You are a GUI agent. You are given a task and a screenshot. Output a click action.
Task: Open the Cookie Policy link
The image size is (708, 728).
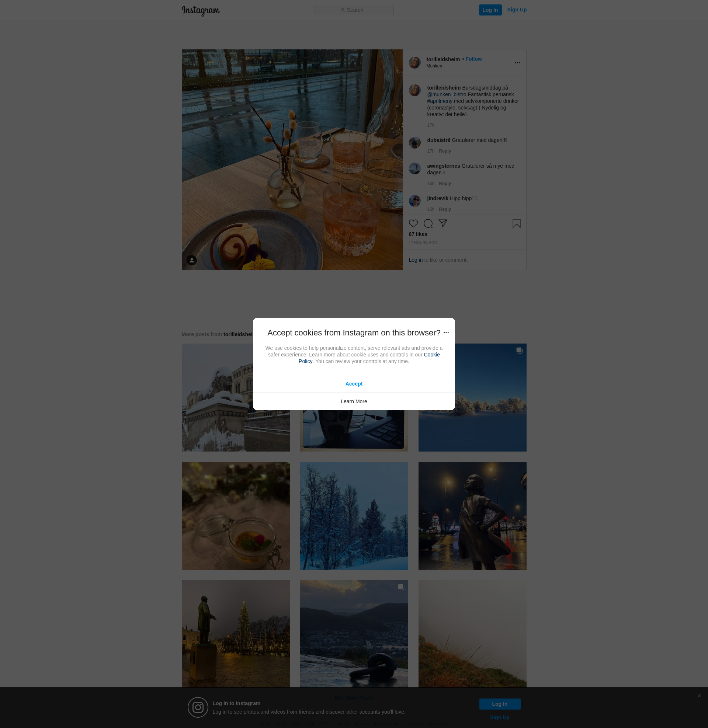(431, 355)
